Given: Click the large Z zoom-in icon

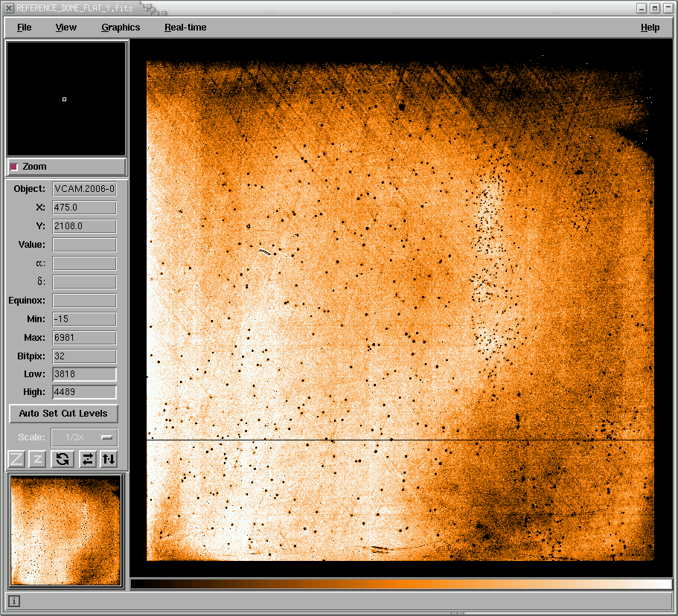Looking at the screenshot, I should (x=16, y=459).
